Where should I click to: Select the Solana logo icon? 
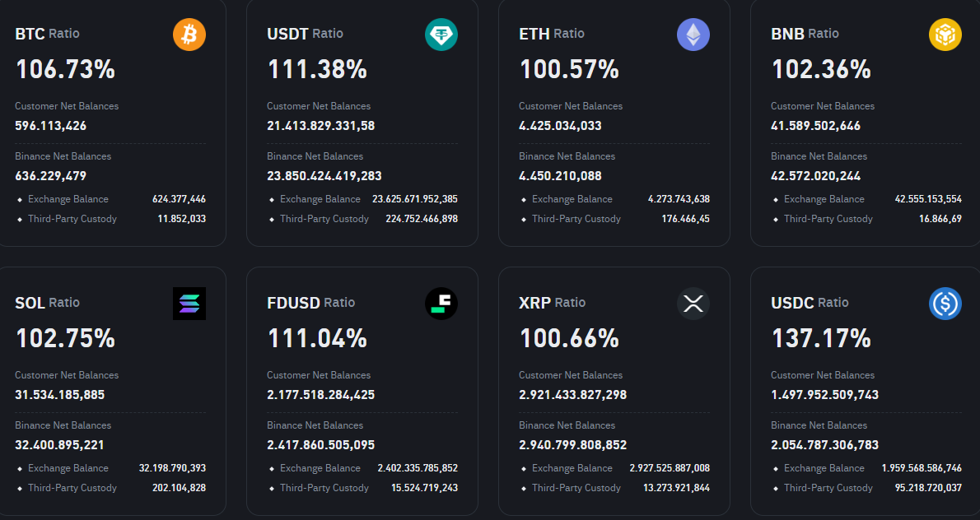(x=189, y=304)
